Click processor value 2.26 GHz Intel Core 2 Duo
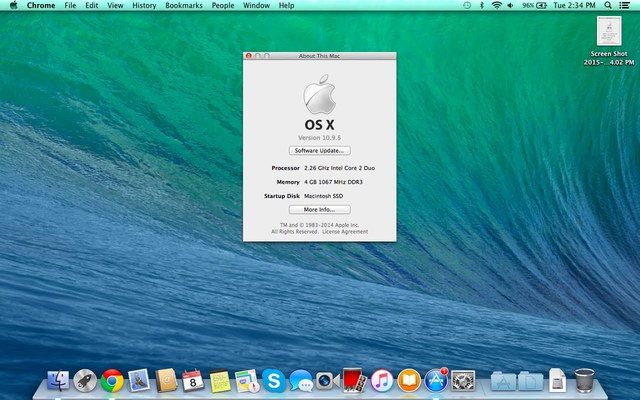Viewport: 640px width, 400px height. coord(340,168)
